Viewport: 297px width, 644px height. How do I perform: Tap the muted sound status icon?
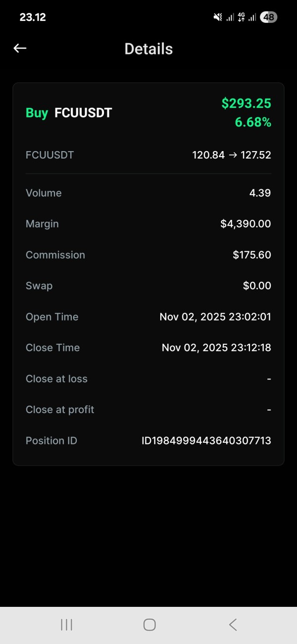217,17
